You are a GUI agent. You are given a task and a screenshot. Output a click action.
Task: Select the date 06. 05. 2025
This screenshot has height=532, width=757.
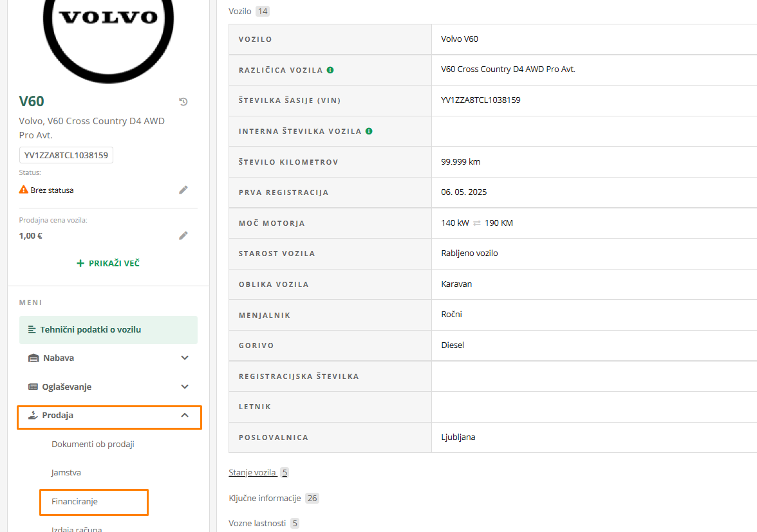[464, 192]
